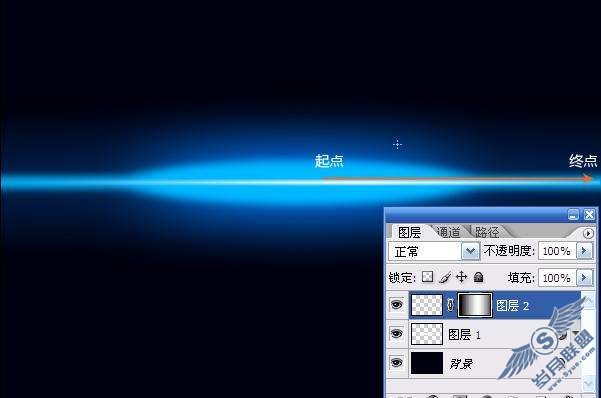Image resolution: width=601 pixels, height=398 pixels.
Task: Switch to the 通道 tab
Action: pyautogui.click(x=448, y=232)
